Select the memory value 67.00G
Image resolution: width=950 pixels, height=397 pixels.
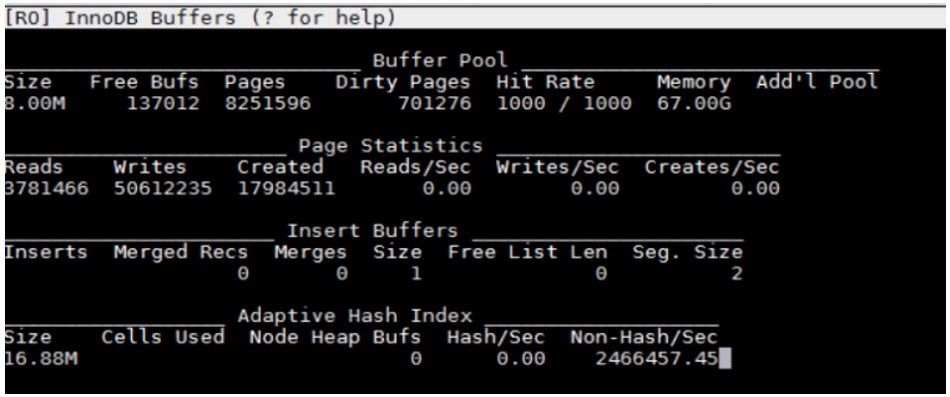(694, 104)
